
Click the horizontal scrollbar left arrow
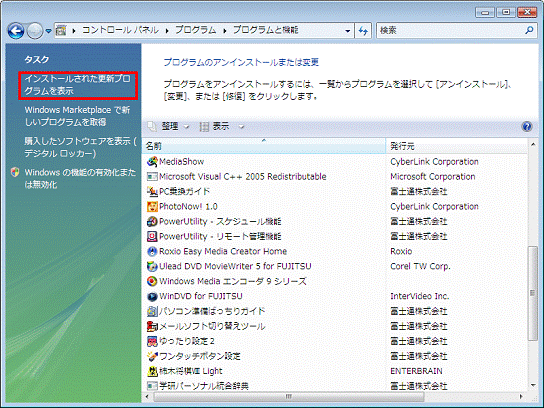click(x=147, y=396)
